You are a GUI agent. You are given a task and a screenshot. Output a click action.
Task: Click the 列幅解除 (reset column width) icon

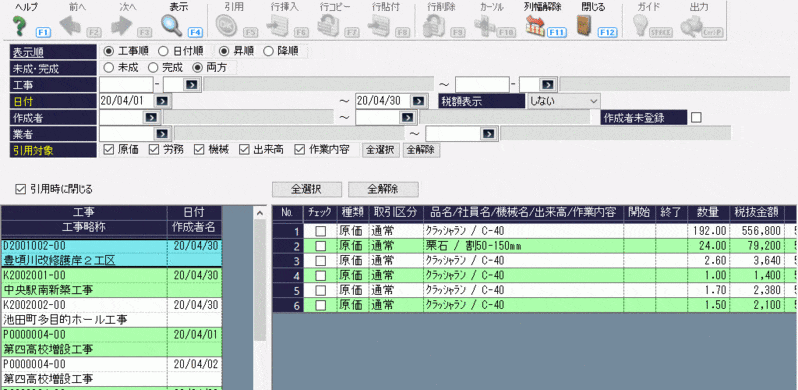[x=535, y=25]
